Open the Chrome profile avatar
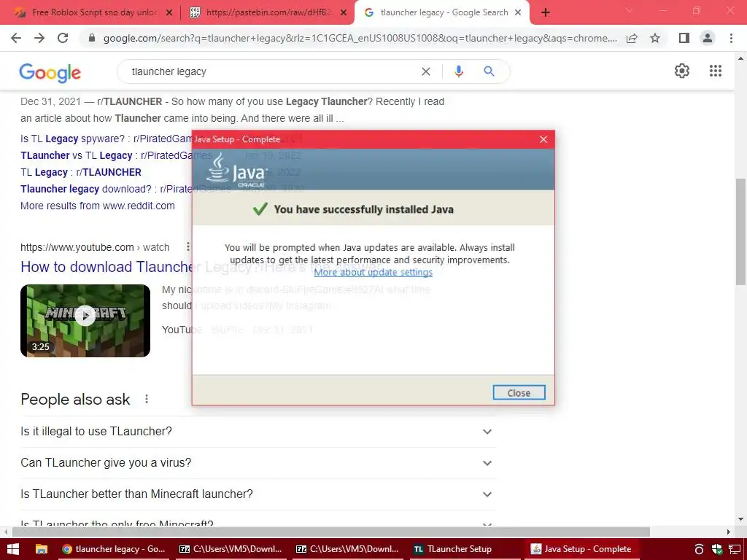 (x=708, y=38)
